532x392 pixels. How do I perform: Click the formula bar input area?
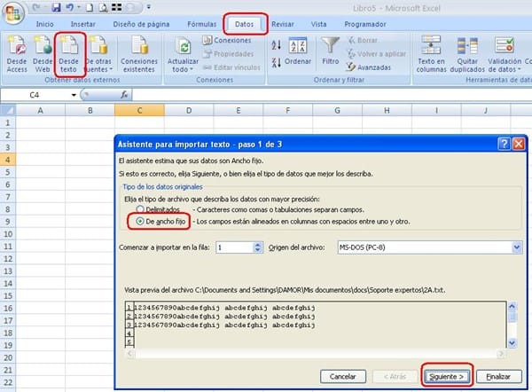(x=331, y=95)
